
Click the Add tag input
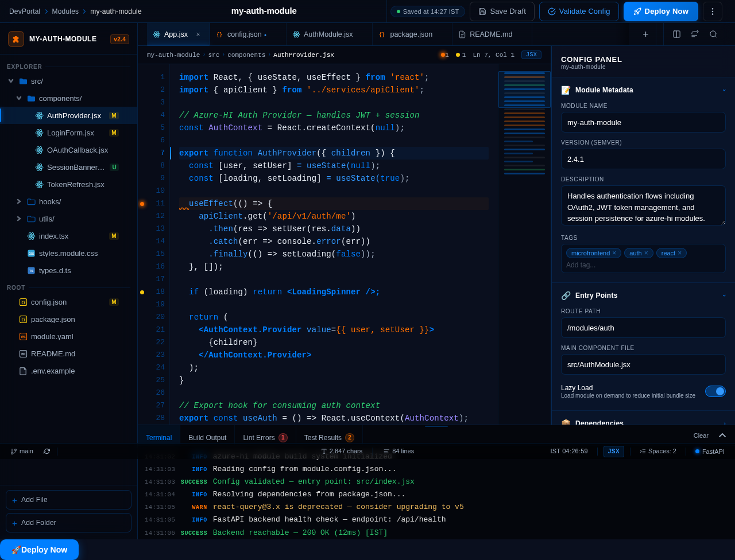click(643, 265)
